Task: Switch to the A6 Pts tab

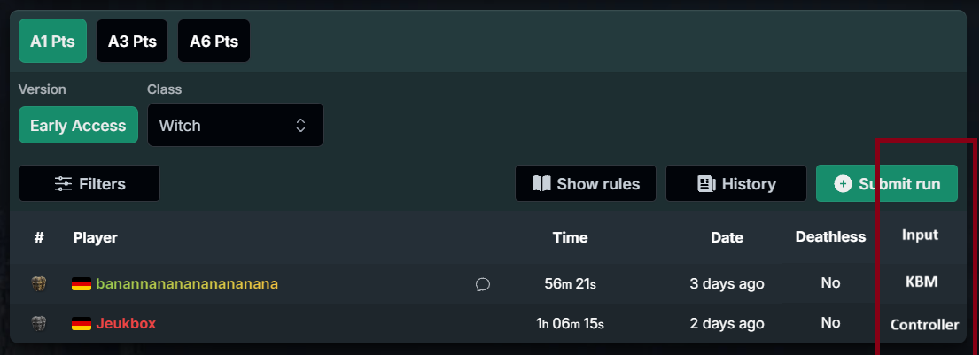Action: click(x=214, y=42)
